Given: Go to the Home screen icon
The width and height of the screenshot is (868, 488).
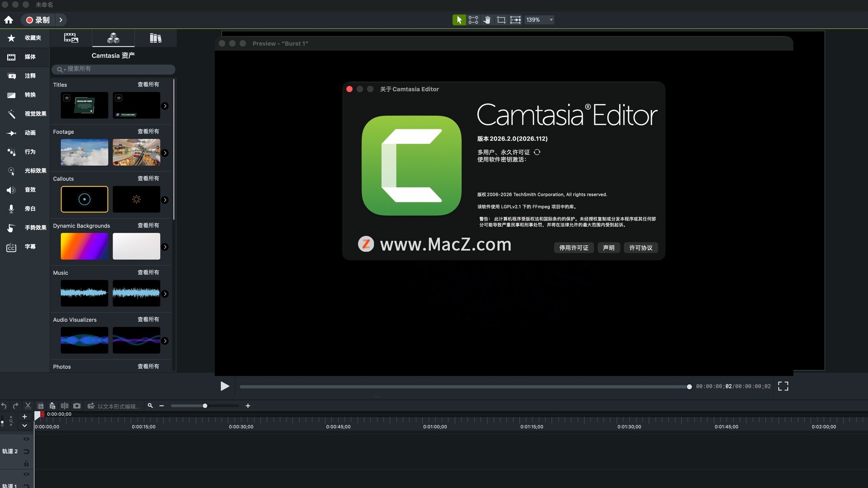Looking at the screenshot, I should [x=9, y=20].
